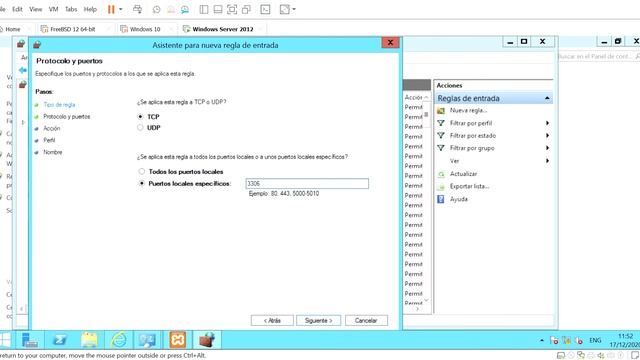Click the Nombre step in Pasos list
This screenshot has height=360, width=640.
pos(53,152)
